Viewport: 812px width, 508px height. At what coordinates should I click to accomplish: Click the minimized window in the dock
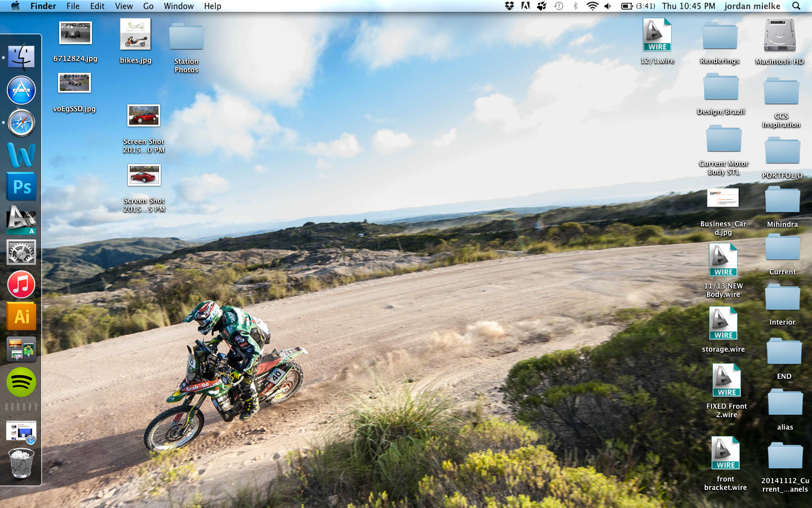[x=21, y=431]
